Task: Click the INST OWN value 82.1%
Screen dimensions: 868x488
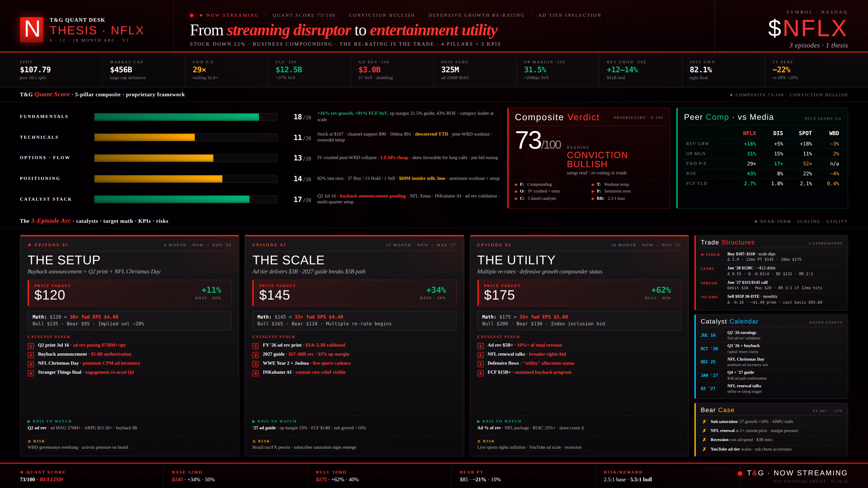Action: pos(701,70)
